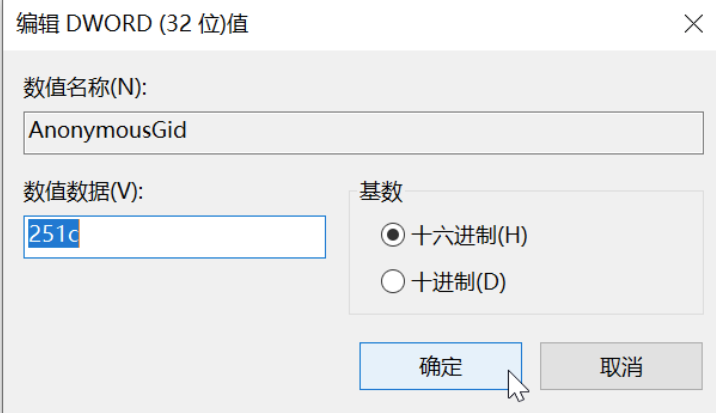Viewport: 716px width, 413px height.
Task: Focus the 数值数据 value data input field
Action: pyautogui.click(x=175, y=237)
